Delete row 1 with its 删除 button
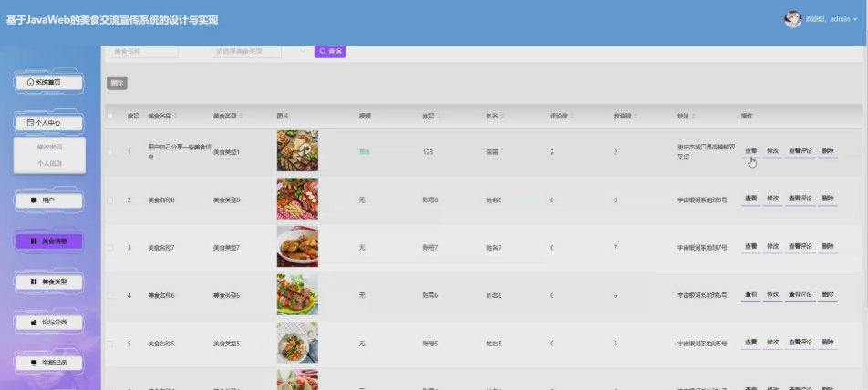The height and width of the screenshot is (390, 868). tap(828, 151)
